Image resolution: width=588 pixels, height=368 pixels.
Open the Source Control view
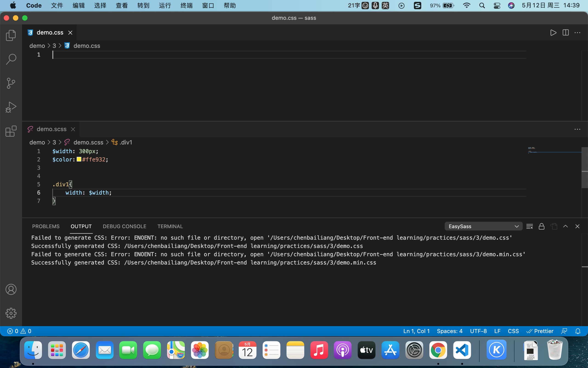click(x=11, y=83)
